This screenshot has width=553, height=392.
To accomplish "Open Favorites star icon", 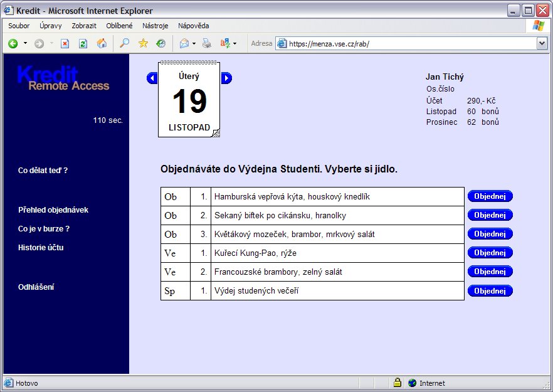I will 143,43.
